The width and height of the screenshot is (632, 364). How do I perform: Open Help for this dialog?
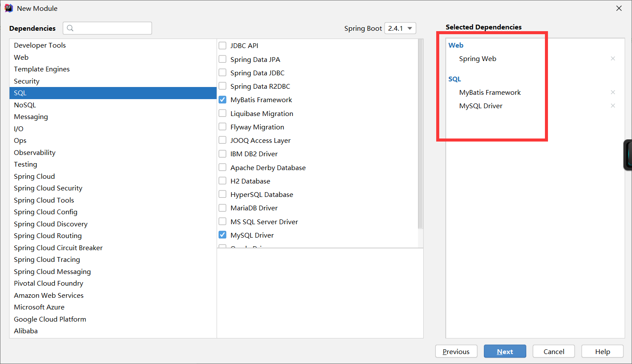[x=602, y=351]
